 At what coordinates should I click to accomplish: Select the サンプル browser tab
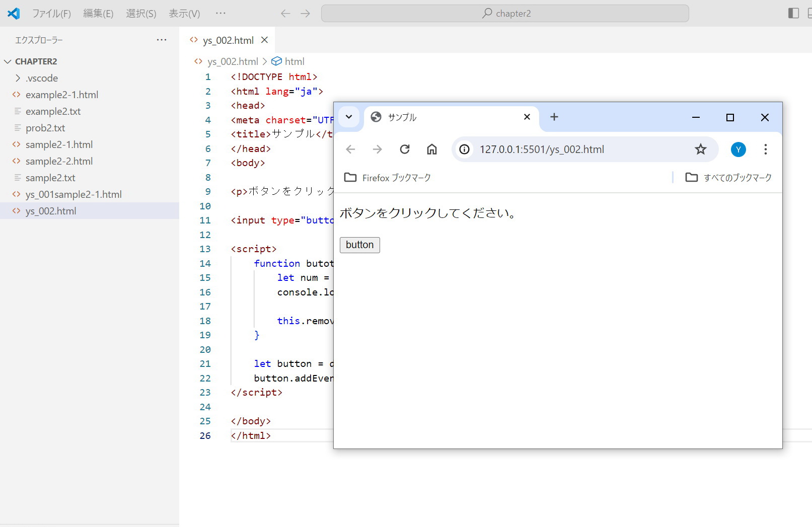[451, 117]
